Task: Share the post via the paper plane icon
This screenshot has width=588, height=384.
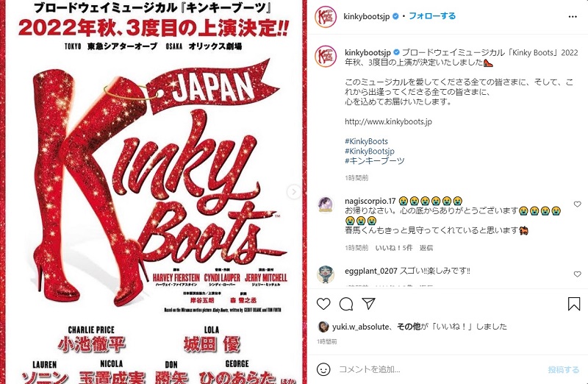Action: (369, 304)
